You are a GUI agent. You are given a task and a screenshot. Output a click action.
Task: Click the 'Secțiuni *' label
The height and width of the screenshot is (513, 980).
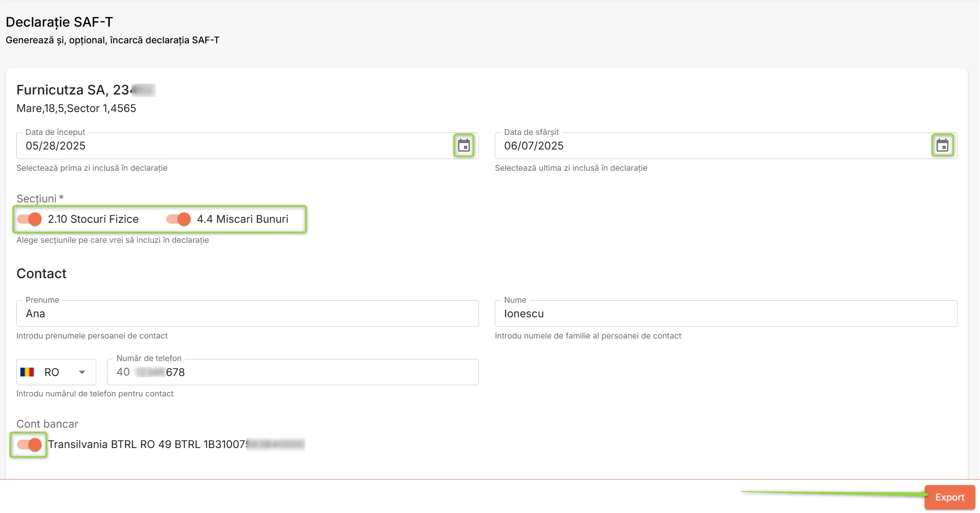pyautogui.click(x=40, y=199)
